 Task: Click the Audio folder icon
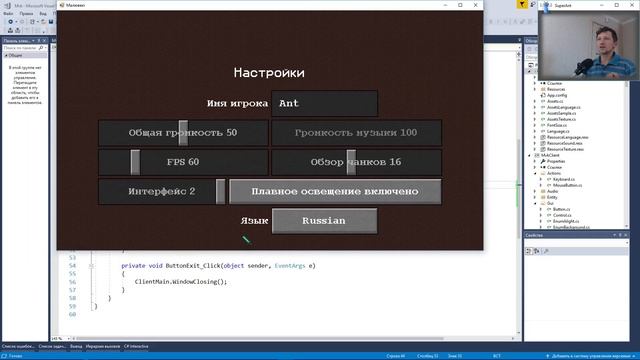click(x=543, y=191)
